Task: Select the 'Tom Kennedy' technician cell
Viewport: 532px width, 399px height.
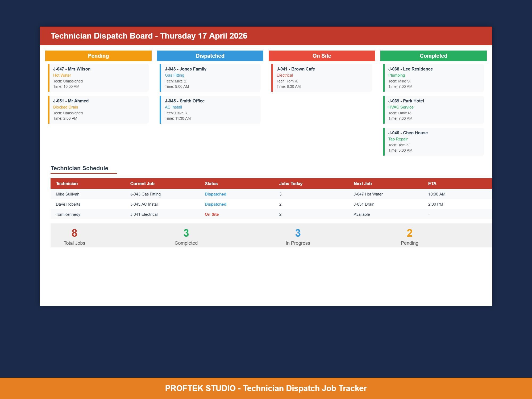Action: click(68, 214)
